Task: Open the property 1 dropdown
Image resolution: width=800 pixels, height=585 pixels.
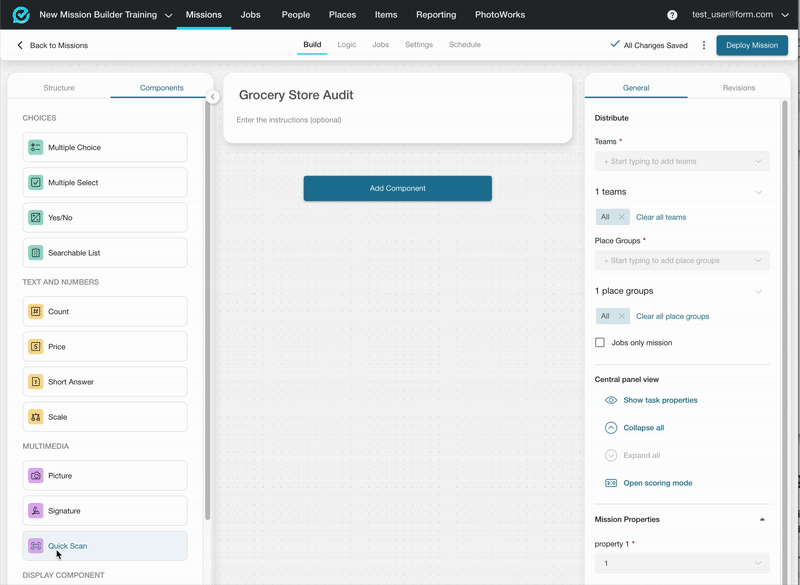Action: pyautogui.click(x=682, y=564)
